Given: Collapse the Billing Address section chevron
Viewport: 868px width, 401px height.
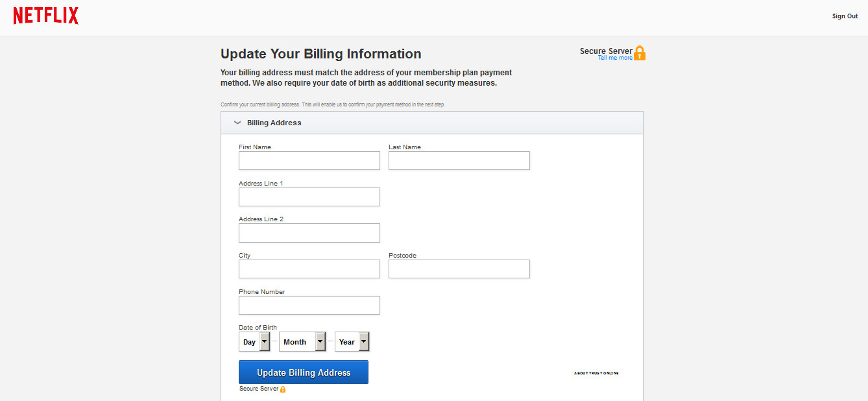Looking at the screenshot, I should coord(237,123).
